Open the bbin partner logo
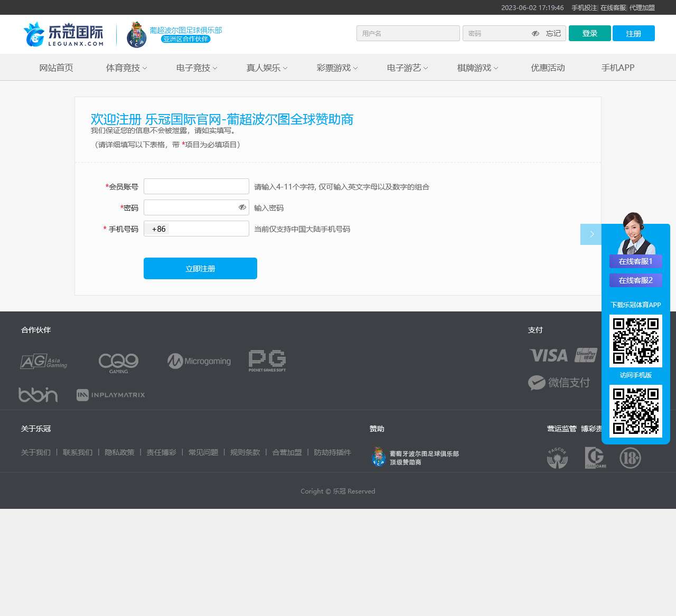 [38, 394]
